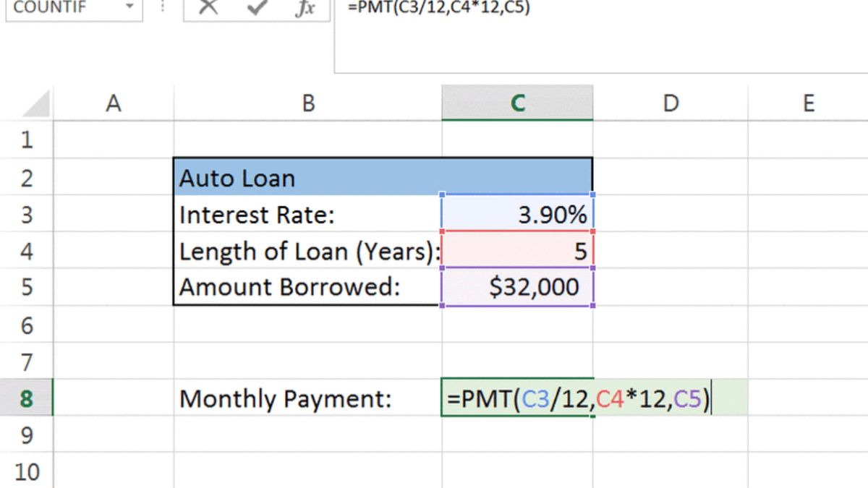Select row 8 header

26,398
